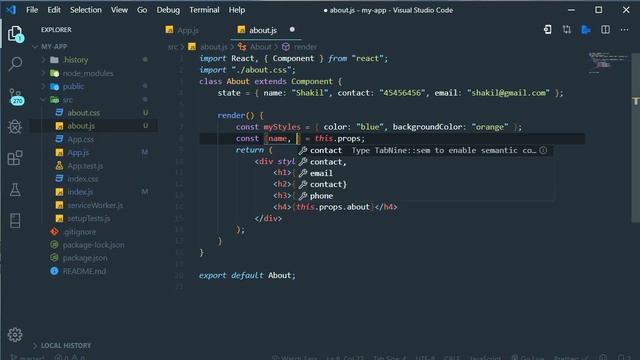Expand the public folder
Viewport: 640px width, 360px height.
pos(43,86)
